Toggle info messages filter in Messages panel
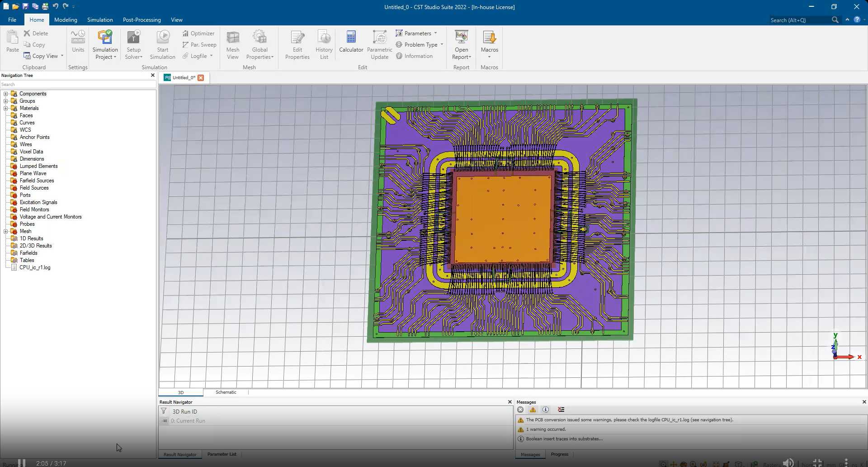 coord(546,410)
